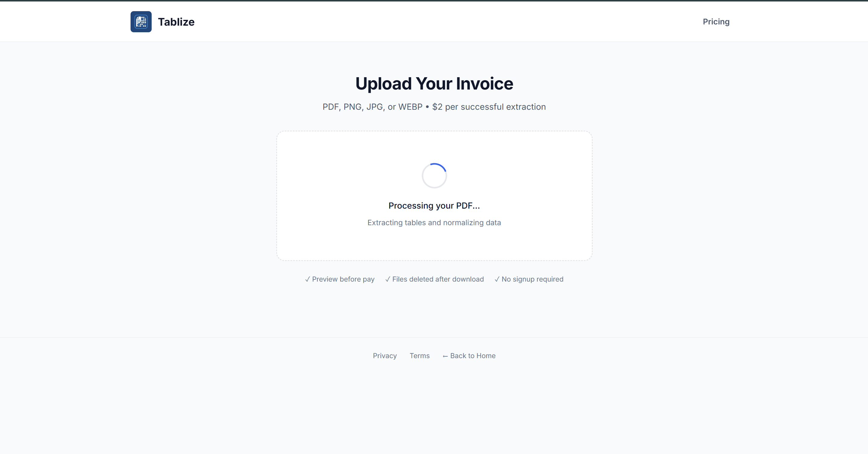
Task: Click the Processing your PDF status text
Action: click(x=434, y=205)
